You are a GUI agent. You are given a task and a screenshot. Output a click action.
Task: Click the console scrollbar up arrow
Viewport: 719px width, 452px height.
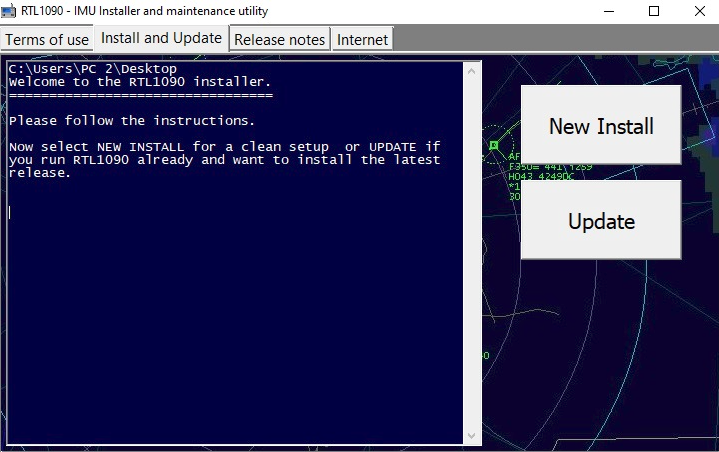click(x=471, y=71)
